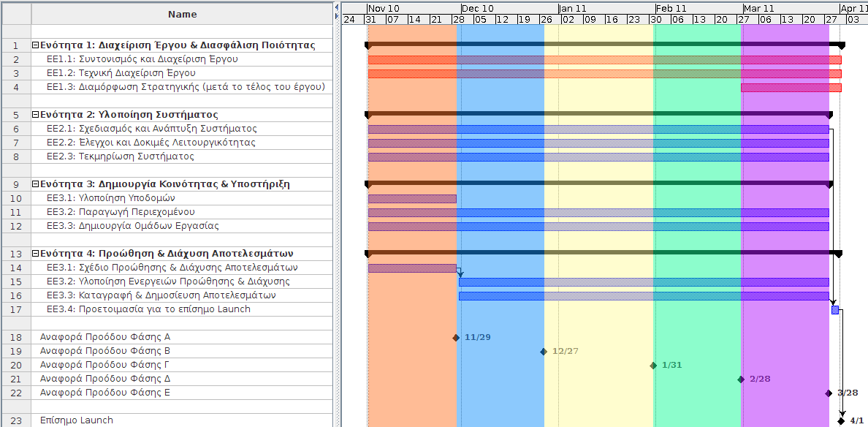Click the left-pointing splitter arrow

pyautogui.click(x=337, y=7)
